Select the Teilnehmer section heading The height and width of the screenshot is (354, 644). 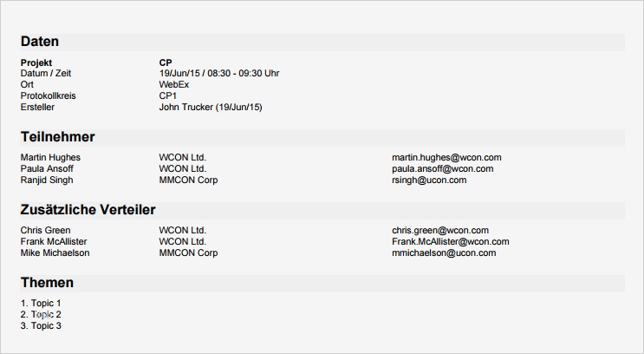(57, 137)
